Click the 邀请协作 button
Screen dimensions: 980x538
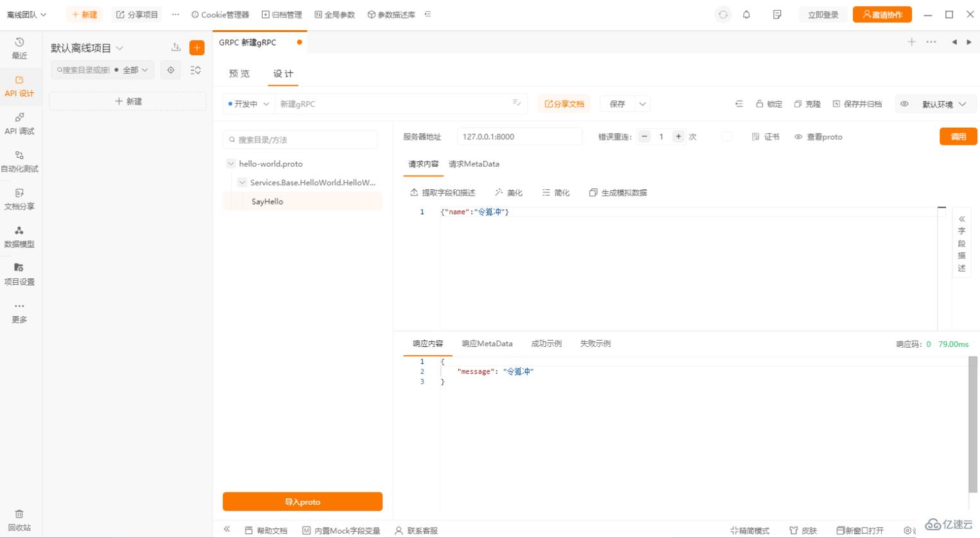(882, 15)
